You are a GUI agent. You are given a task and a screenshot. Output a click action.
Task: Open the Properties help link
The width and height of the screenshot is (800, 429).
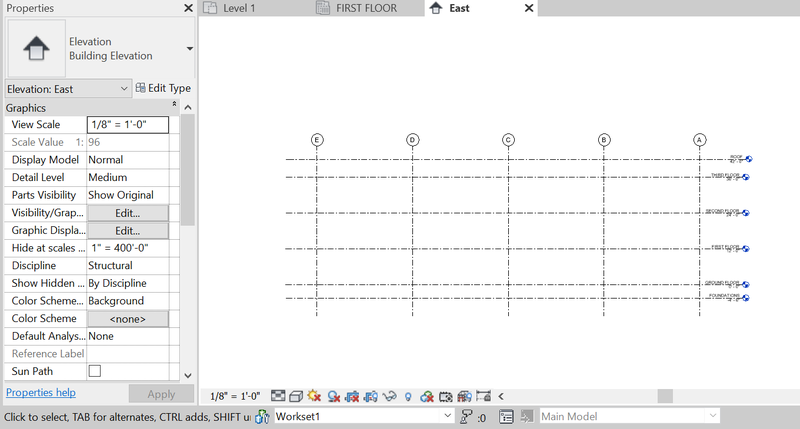[x=41, y=393]
